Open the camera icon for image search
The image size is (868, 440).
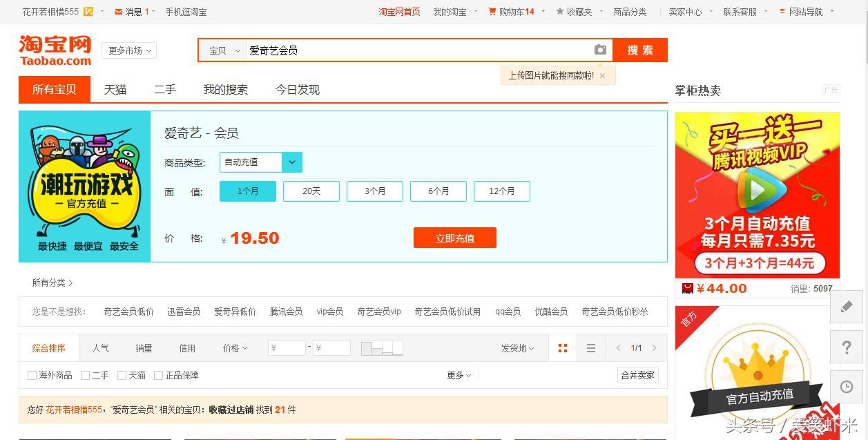pos(600,49)
